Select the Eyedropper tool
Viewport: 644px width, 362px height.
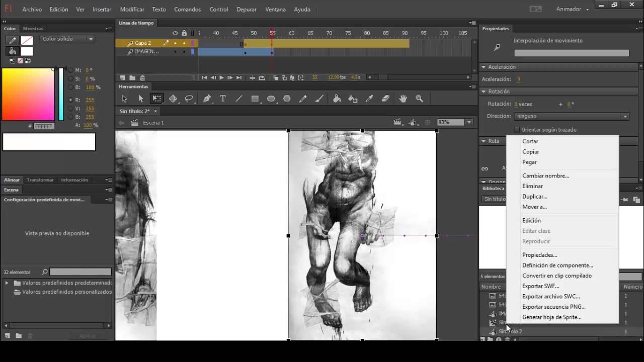[369, 99]
